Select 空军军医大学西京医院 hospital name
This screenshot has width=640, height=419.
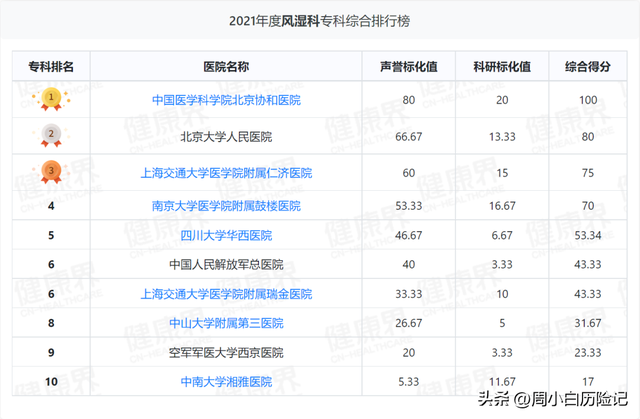coord(226,352)
